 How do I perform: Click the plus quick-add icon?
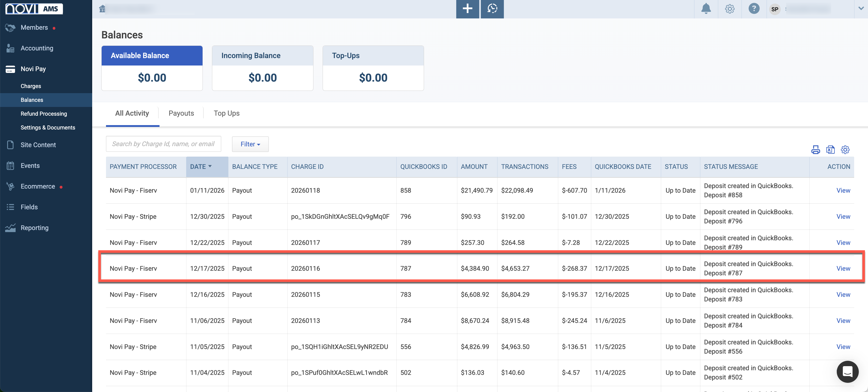click(x=467, y=9)
